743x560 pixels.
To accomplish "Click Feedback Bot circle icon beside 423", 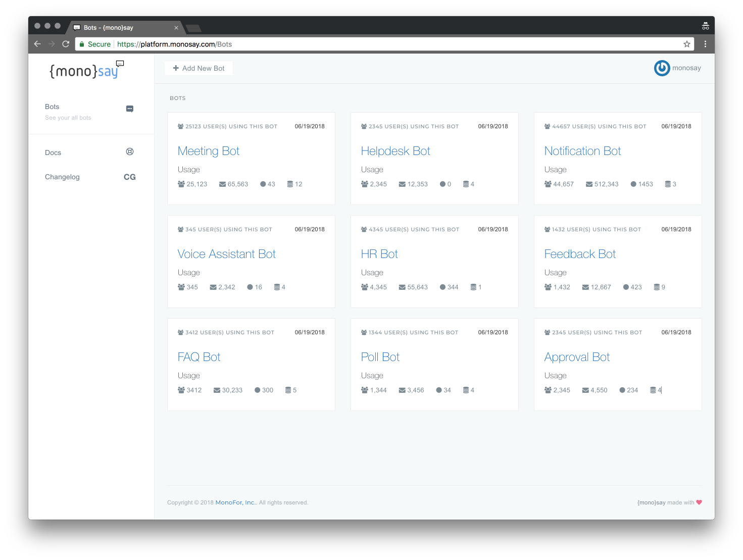I will 626,287.
